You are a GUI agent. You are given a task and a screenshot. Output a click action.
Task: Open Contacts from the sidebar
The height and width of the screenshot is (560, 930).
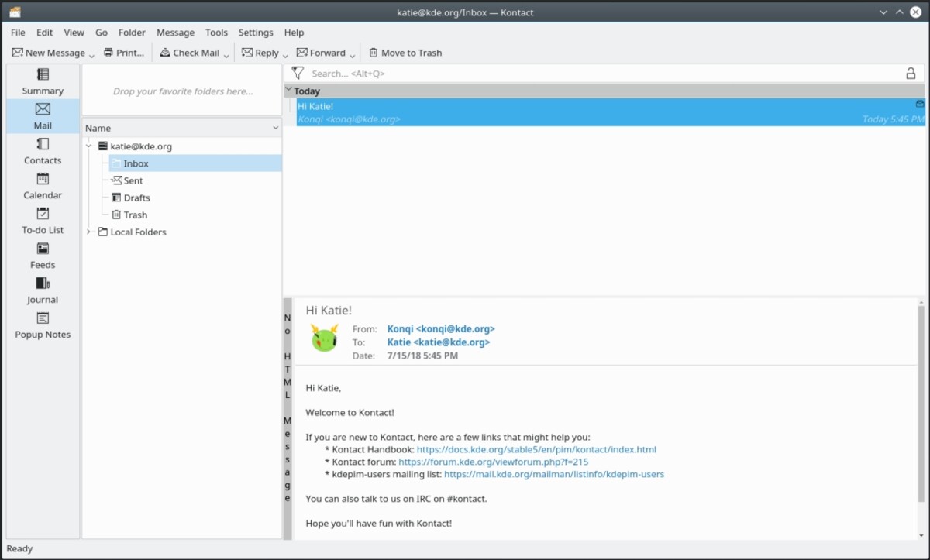[43, 151]
